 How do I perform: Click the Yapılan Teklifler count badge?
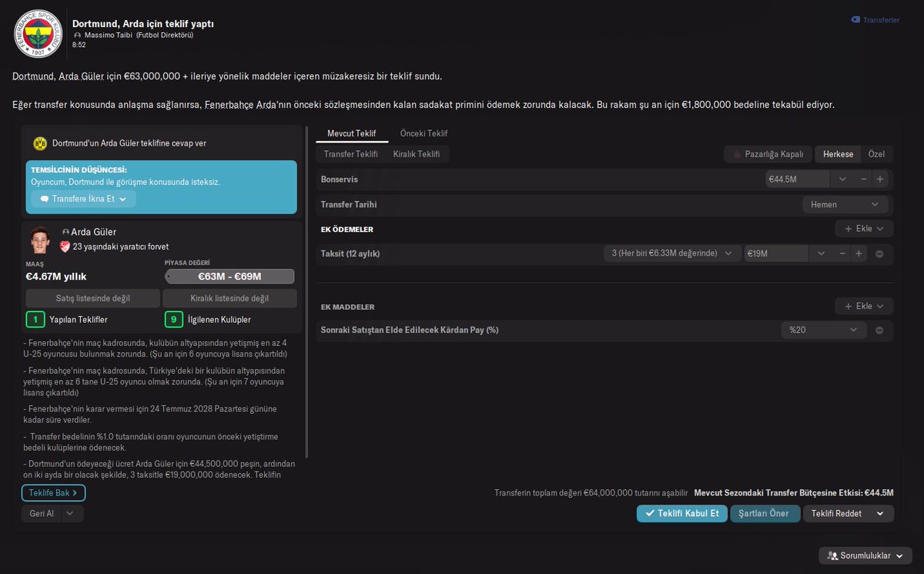tap(35, 319)
